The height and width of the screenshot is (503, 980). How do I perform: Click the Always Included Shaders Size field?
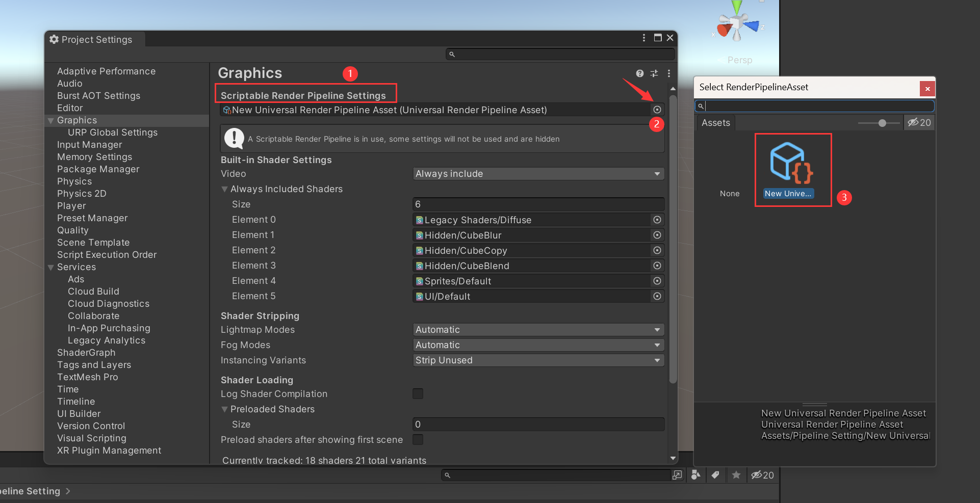click(538, 204)
